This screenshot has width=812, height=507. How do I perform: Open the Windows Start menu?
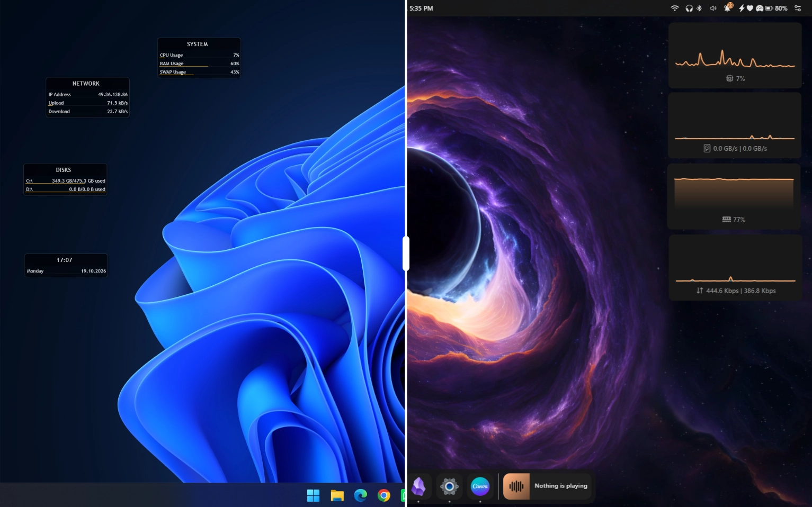point(313,495)
